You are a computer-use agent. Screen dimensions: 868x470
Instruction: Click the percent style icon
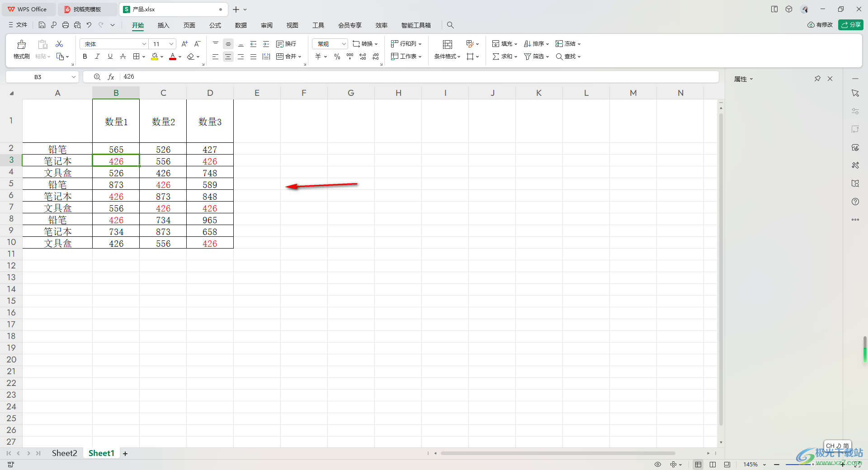(x=337, y=56)
